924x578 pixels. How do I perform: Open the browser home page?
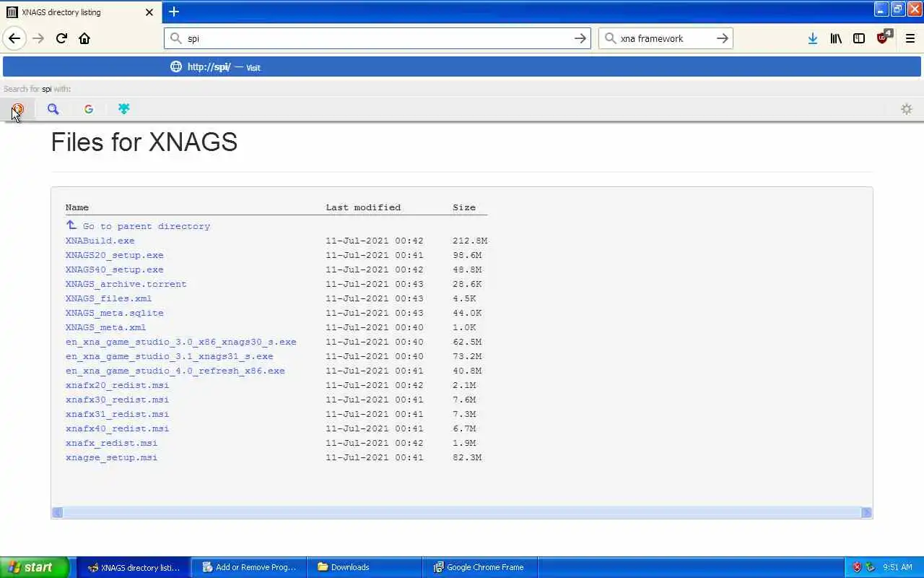tap(84, 38)
